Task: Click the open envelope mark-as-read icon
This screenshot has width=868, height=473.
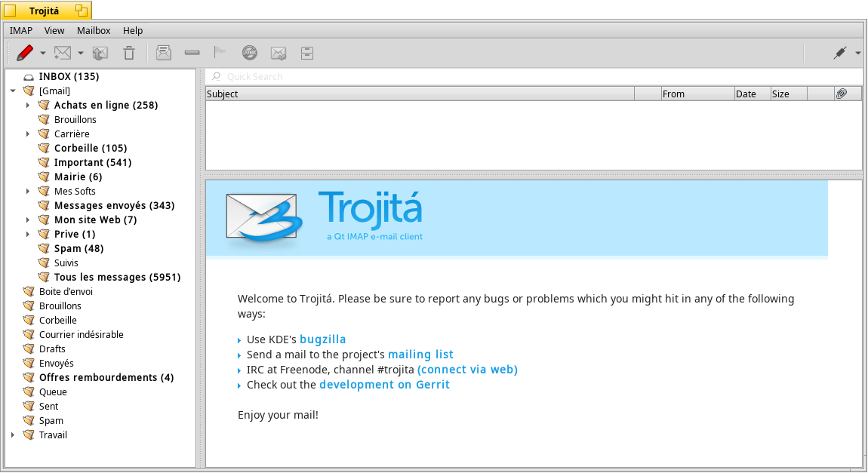Action: click(164, 53)
